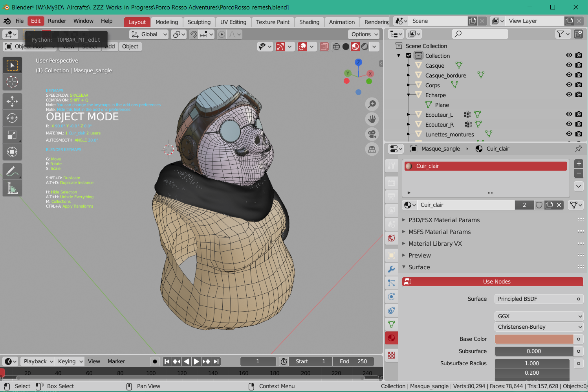The height and width of the screenshot is (392, 588).
Task: Select the combined Transform tool
Action: (x=12, y=151)
